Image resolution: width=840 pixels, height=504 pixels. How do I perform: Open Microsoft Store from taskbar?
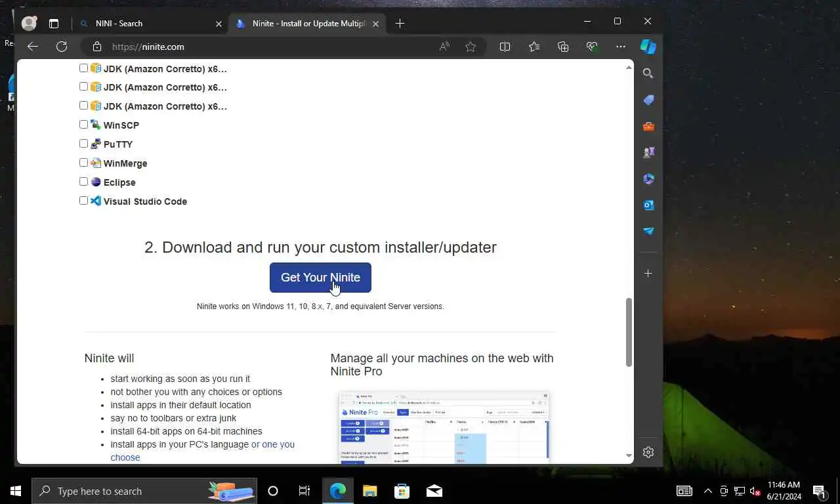click(x=402, y=491)
